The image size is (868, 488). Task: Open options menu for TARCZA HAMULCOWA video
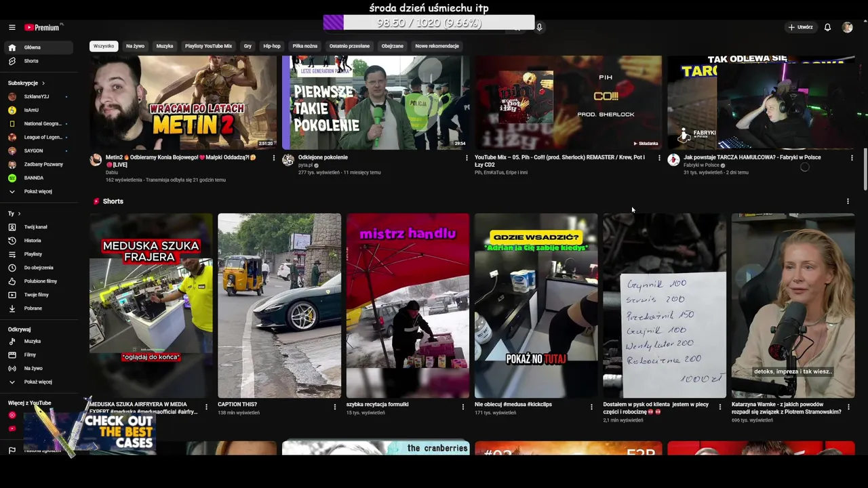[852, 158]
